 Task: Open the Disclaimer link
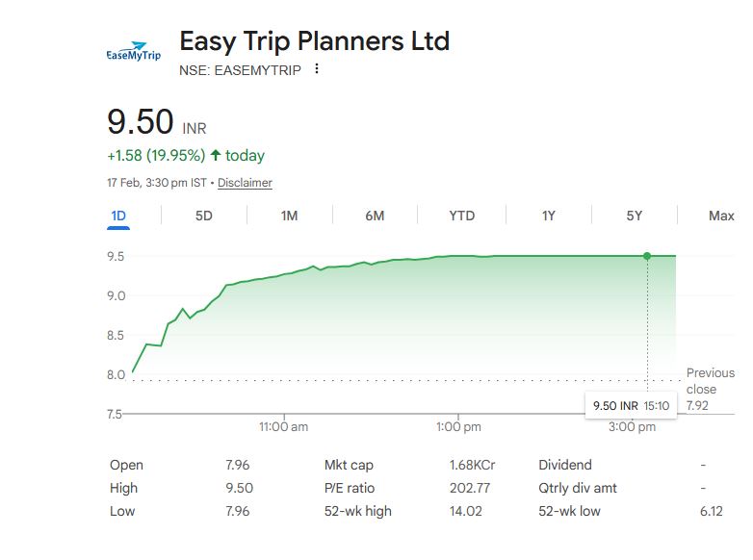[x=245, y=183]
